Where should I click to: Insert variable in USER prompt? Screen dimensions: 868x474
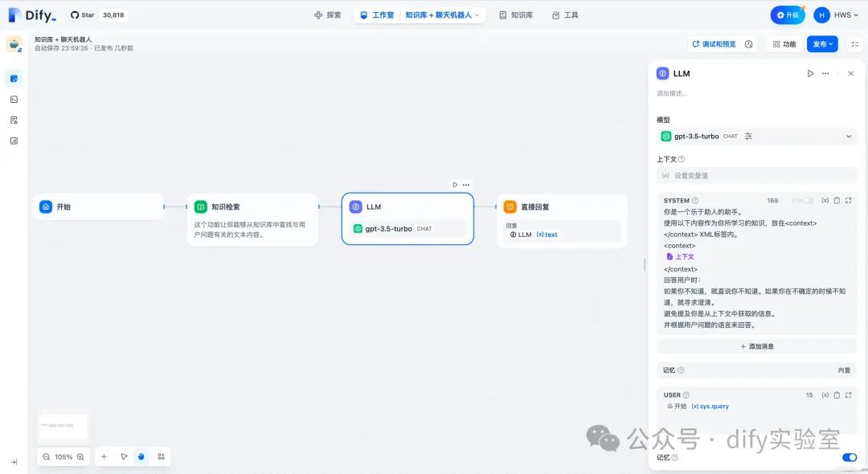point(825,395)
